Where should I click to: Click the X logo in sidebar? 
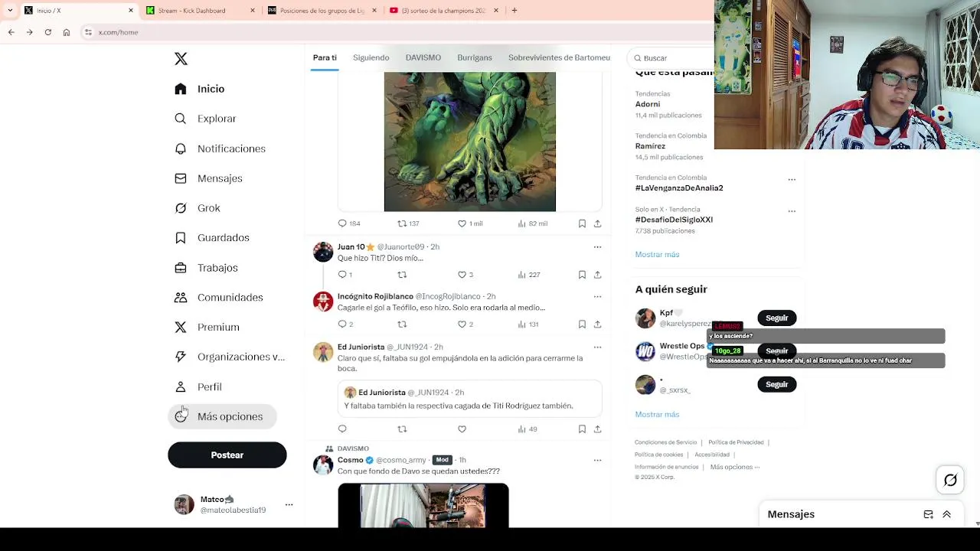(x=181, y=59)
